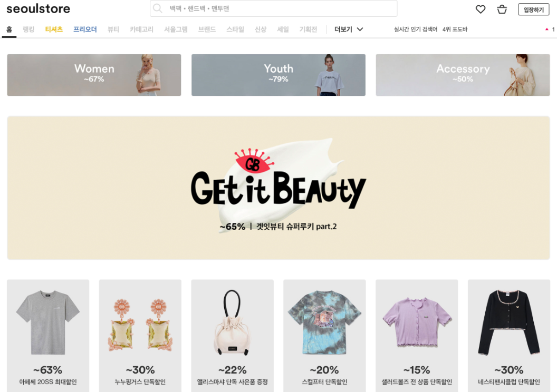Expand the 더보기 dropdown chevron

click(360, 30)
